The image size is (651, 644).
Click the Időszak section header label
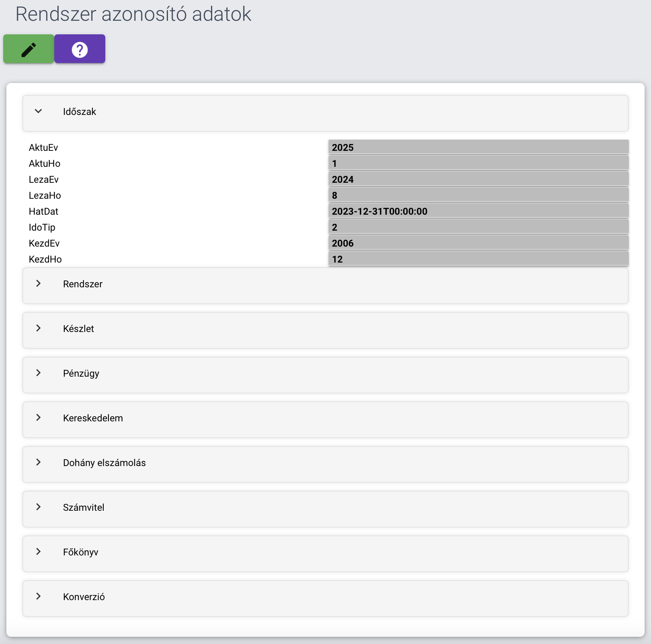click(x=79, y=112)
